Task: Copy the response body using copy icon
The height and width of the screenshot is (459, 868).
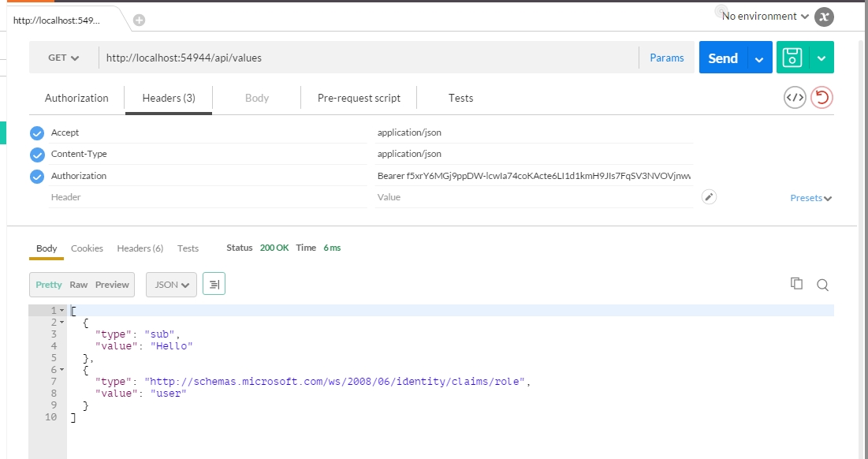Action: coord(796,284)
